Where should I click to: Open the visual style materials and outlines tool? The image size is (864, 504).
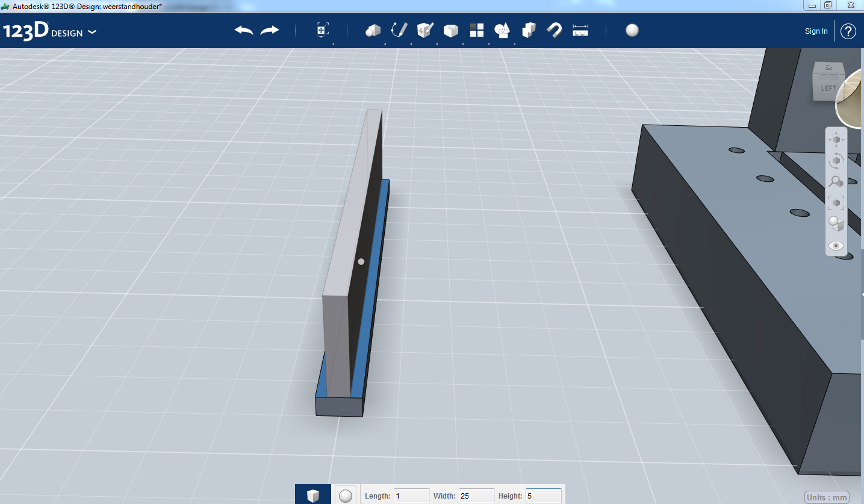[836, 224]
